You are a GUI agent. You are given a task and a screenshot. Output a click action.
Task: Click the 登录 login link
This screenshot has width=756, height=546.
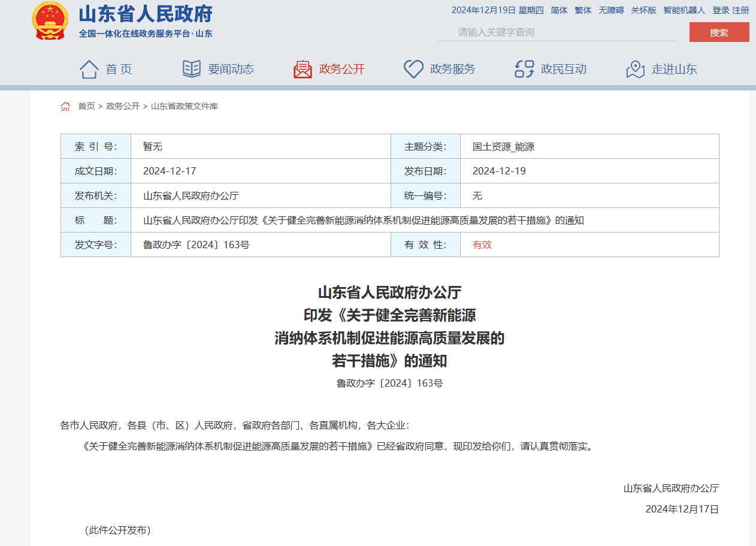tap(721, 10)
